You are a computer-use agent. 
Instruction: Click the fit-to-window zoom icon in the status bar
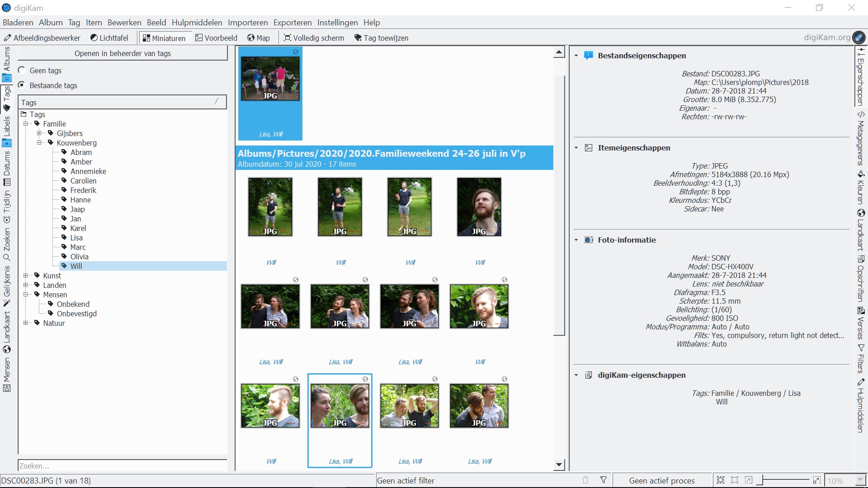721,480
